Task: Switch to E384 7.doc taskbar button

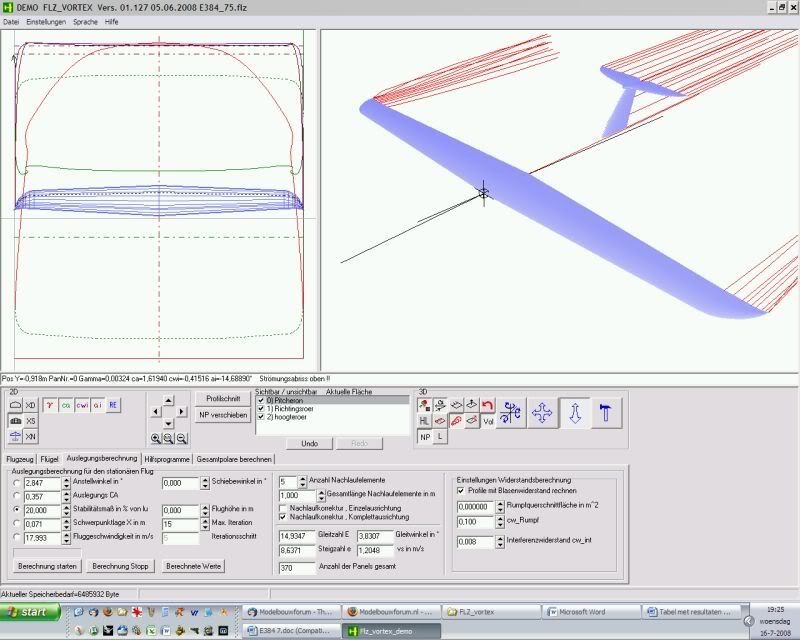Action: point(292,631)
